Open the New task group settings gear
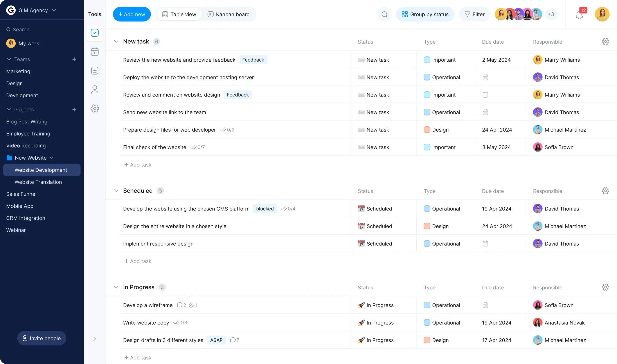This screenshot has height=364, width=617. 605,41
